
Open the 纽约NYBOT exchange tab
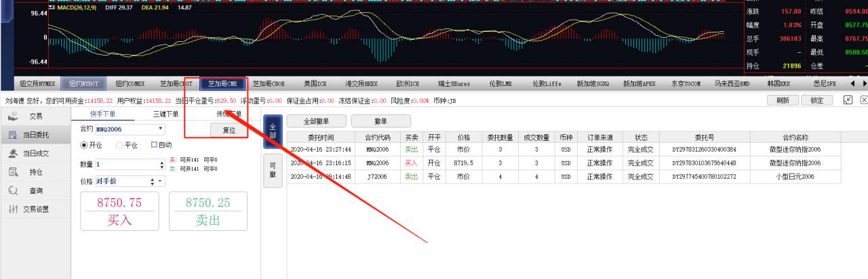pos(84,84)
